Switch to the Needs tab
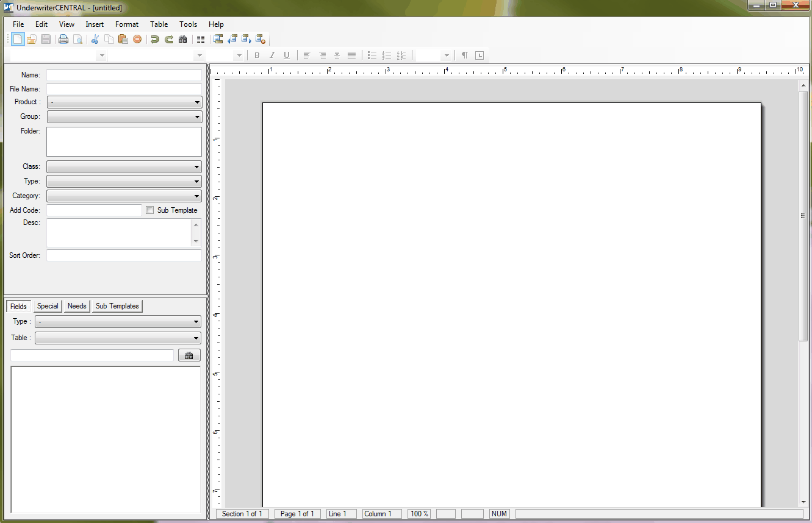Viewport: 812px width, 523px height. pyautogui.click(x=77, y=306)
